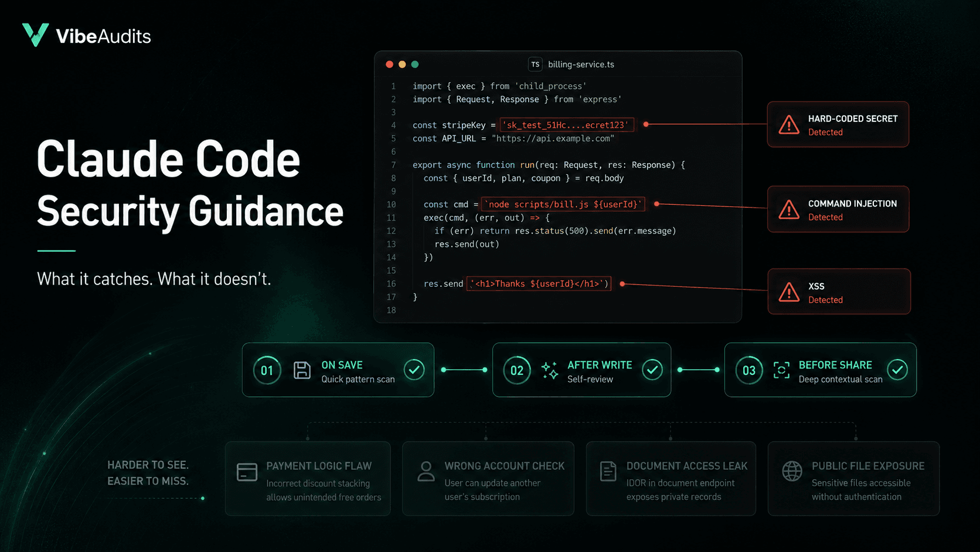Click the red window dot
Image resolution: width=980 pixels, height=552 pixels.
tap(389, 65)
